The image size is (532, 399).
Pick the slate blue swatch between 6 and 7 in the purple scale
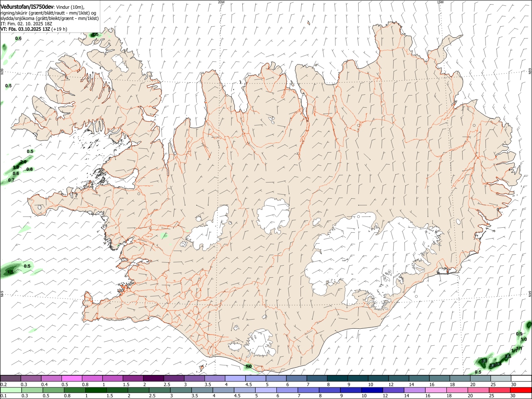pyautogui.click(x=296, y=379)
